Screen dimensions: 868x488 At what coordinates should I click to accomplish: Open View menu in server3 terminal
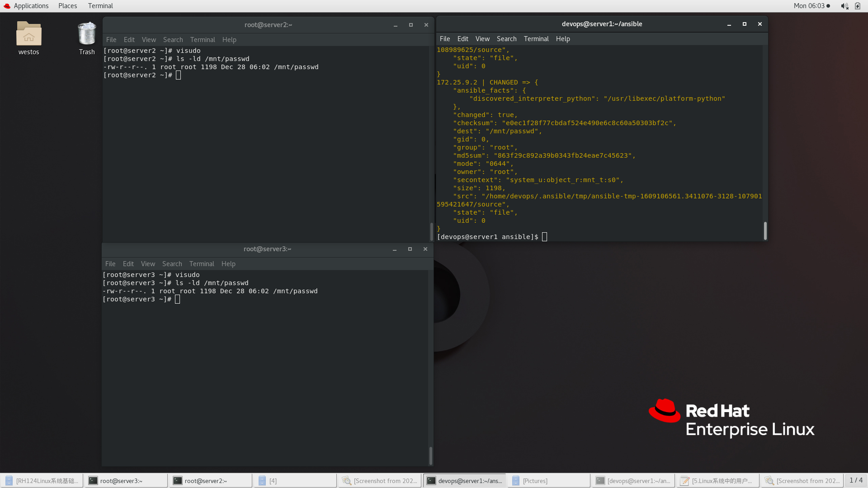coord(148,264)
